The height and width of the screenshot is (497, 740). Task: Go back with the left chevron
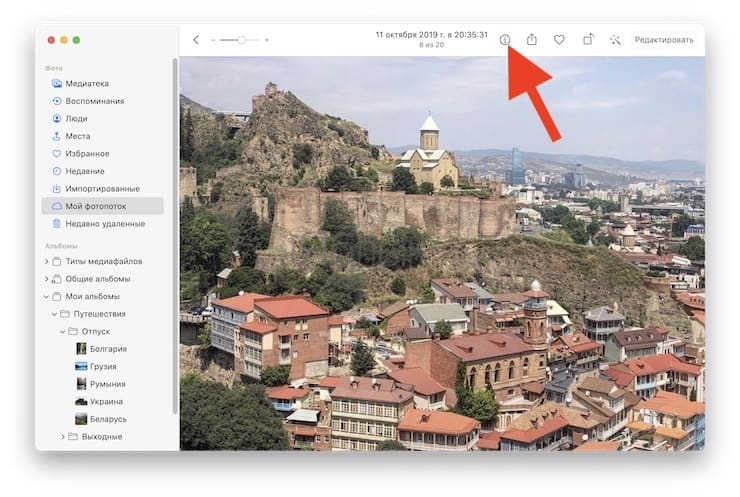pos(196,40)
